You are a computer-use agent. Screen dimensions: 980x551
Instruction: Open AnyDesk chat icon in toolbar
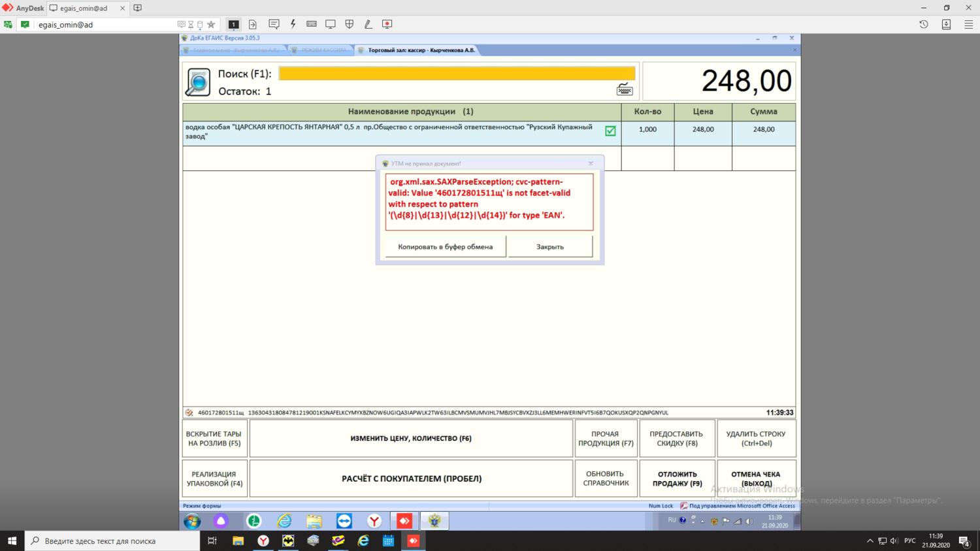click(x=274, y=24)
